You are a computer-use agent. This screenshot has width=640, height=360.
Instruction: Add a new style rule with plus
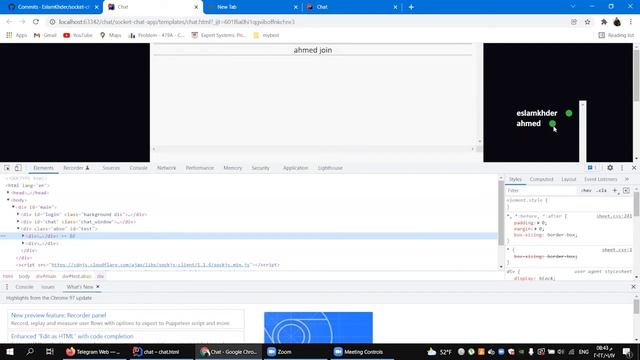(x=615, y=191)
